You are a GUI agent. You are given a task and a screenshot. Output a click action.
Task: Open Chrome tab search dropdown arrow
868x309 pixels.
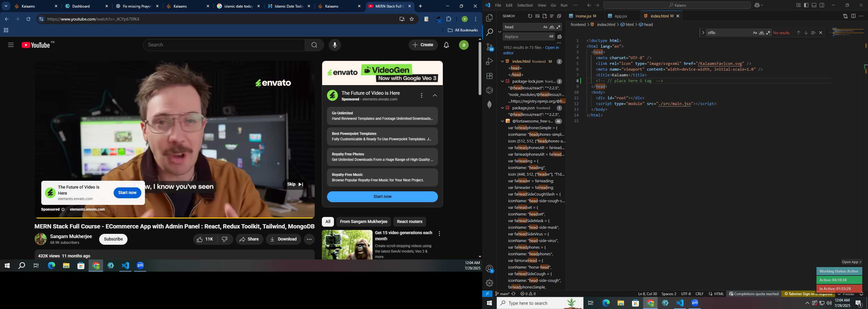(6, 6)
